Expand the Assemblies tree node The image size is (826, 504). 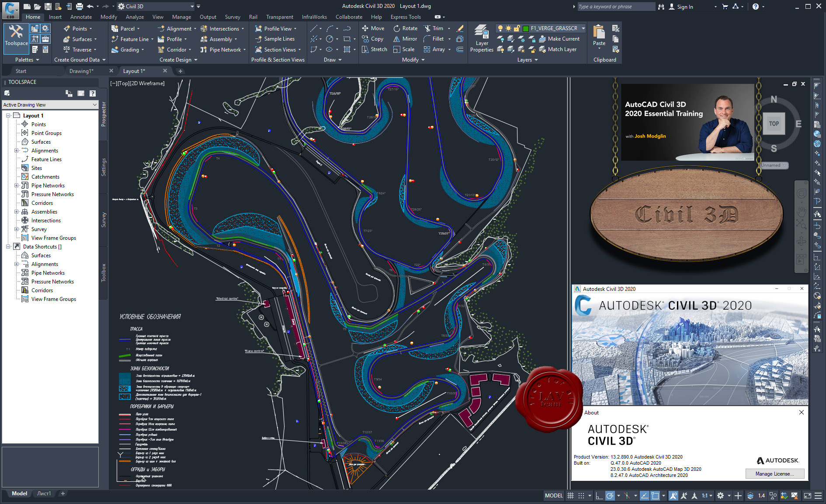click(17, 212)
